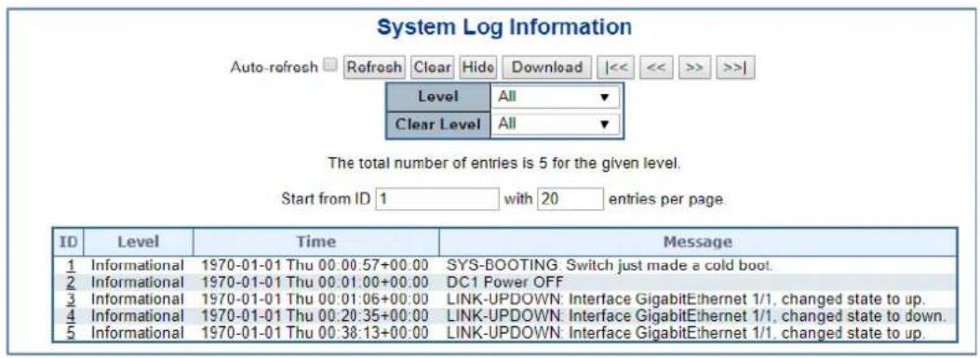Click the Clear Level label cell
This screenshot has width=980, height=358.
[437, 124]
